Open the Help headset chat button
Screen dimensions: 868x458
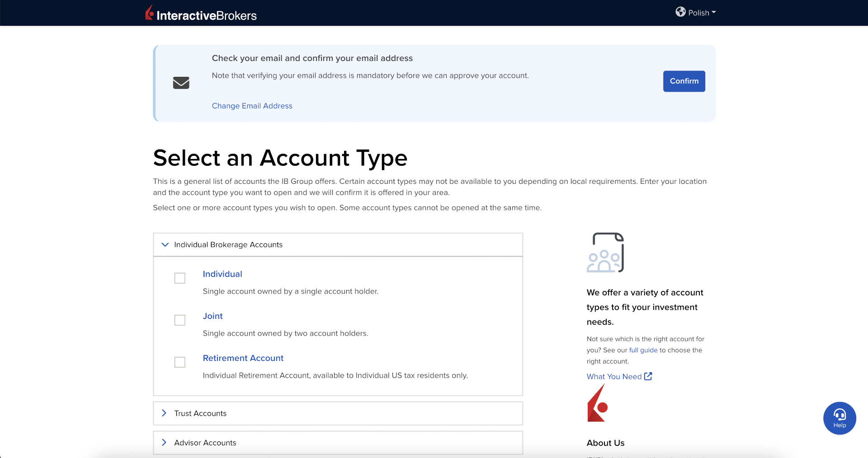click(840, 418)
